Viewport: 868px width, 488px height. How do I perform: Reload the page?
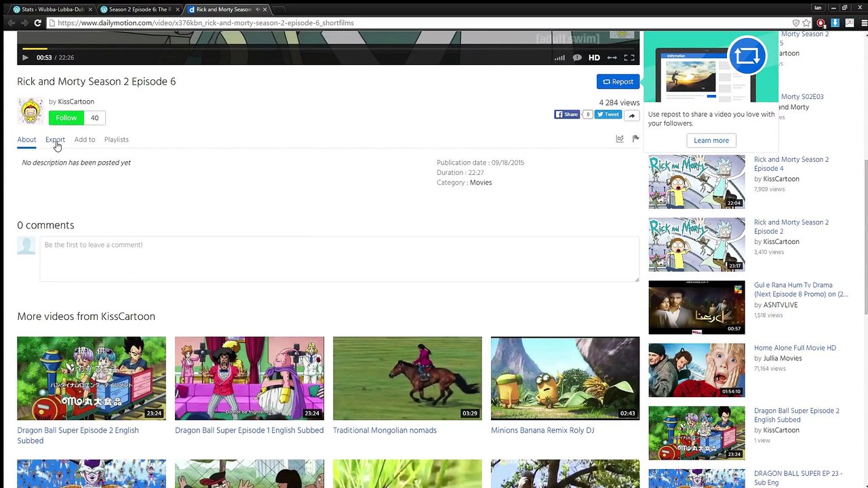(38, 23)
